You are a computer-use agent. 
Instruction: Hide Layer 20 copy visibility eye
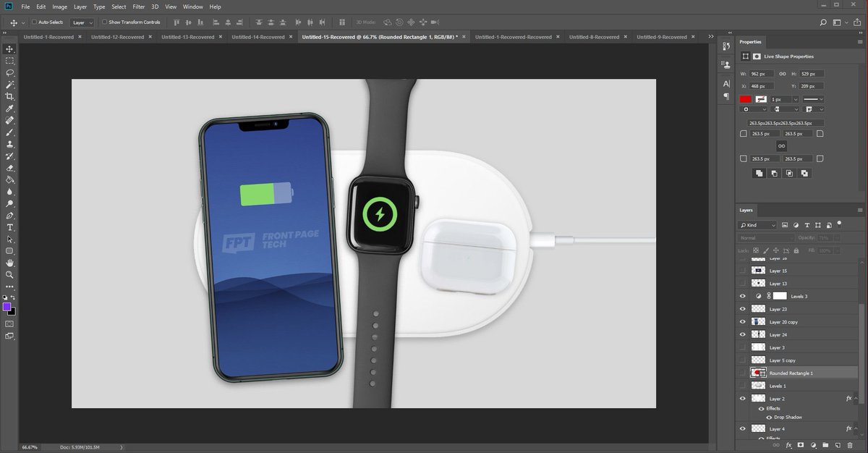pyautogui.click(x=742, y=322)
